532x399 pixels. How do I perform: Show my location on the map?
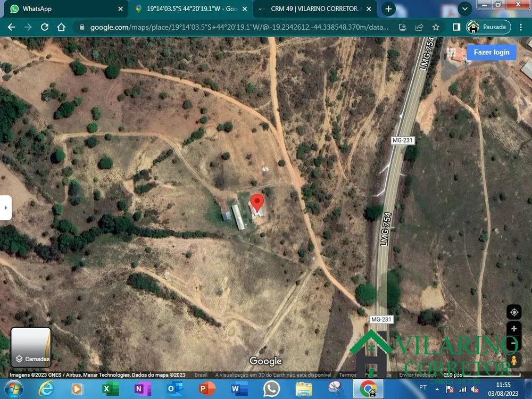(514, 312)
